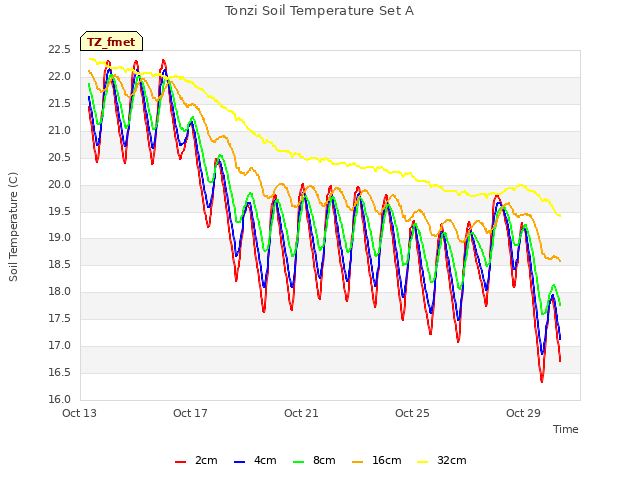Click the Oct 21 x-axis tick label
The height and width of the screenshot is (480, 640).
pos(301,413)
